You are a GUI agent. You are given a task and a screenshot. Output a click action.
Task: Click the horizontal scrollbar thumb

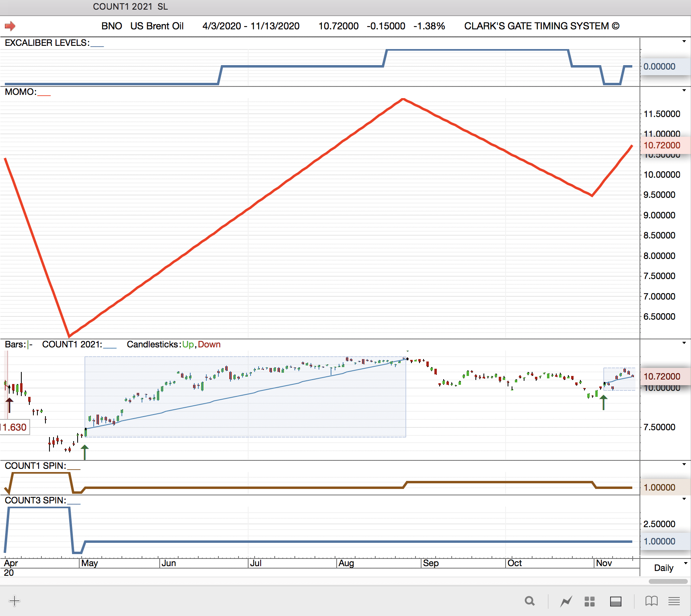click(x=668, y=581)
